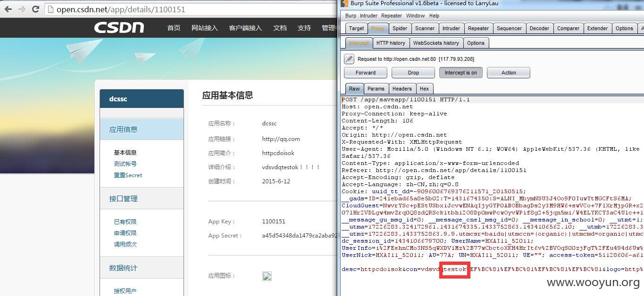Click the broken 应用图标 image
The width and height of the screenshot is (644, 296).
click(267, 276)
